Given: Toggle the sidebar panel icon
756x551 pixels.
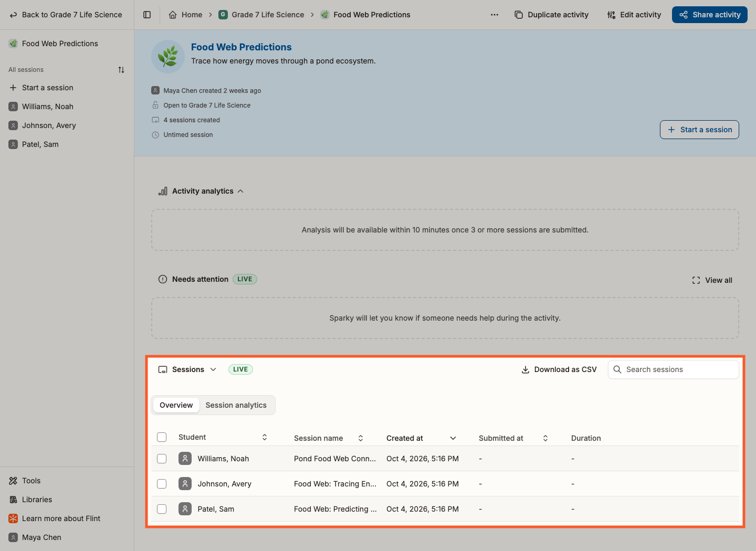Looking at the screenshot, I should coord(147,15).
